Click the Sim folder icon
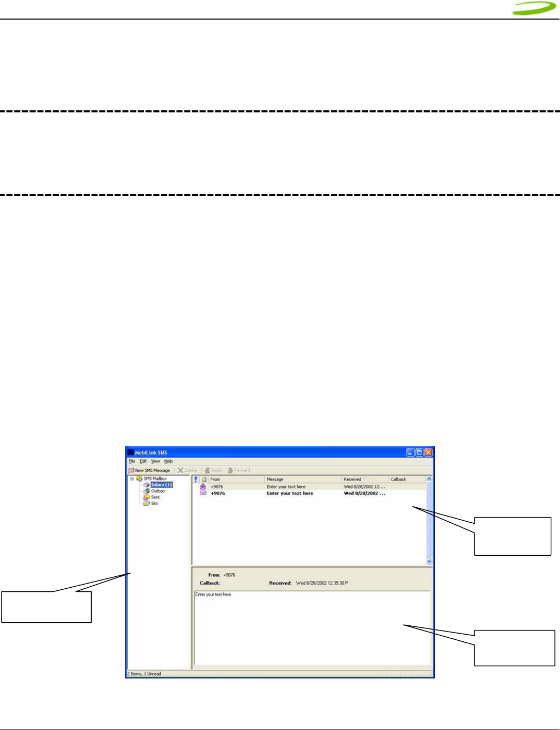This screenshot has height=730, width=560. coord(146,503)
